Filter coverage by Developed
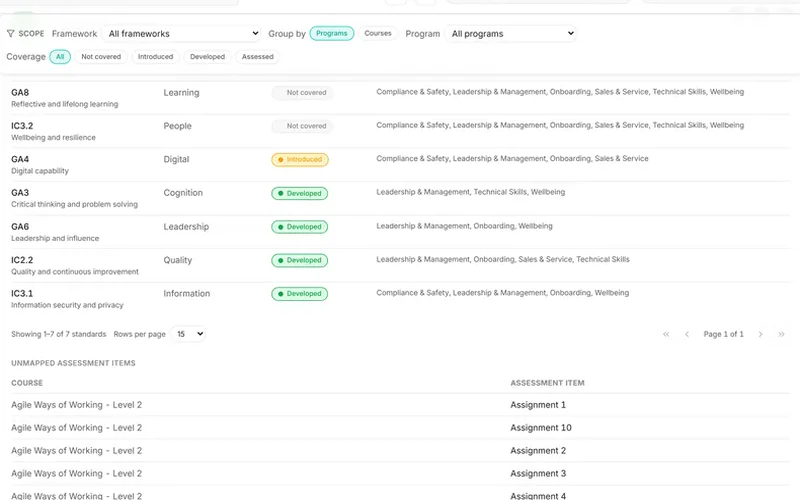Image resolution: width=800 pixels, height=500 pixels. coord(207,57)
